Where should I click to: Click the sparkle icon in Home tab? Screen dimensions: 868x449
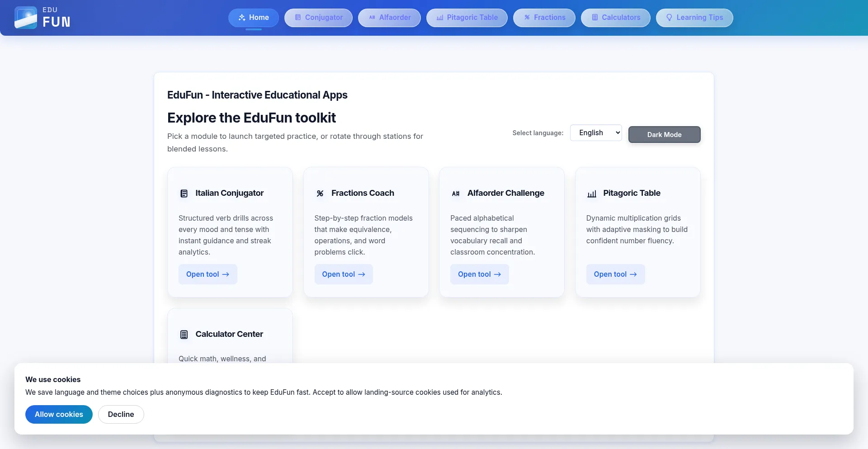(242, 18)
